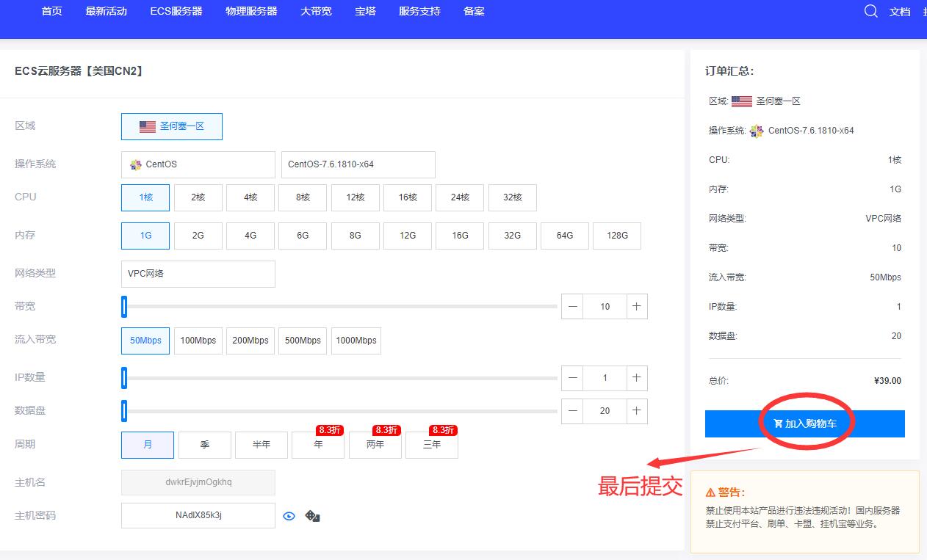Select quarterly 季 billing cycle

(x=205, y=445)
